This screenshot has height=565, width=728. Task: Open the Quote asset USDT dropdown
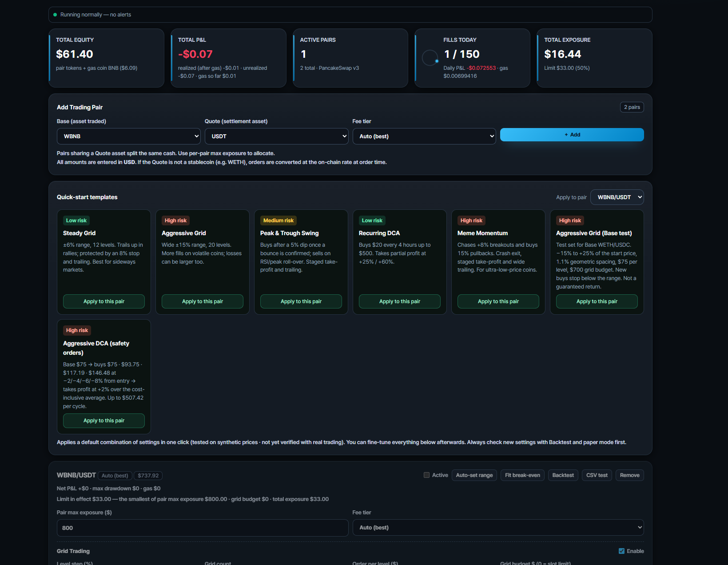(276, 136)
